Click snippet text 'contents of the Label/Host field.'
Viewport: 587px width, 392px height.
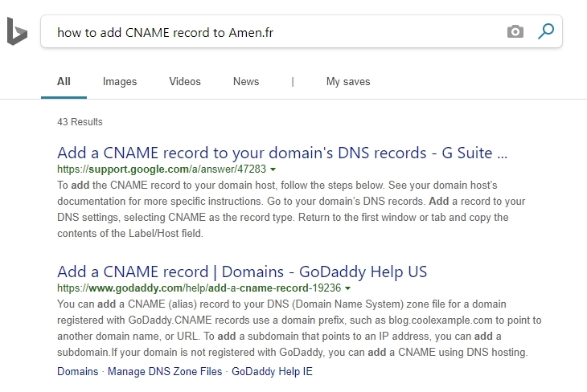130,234
